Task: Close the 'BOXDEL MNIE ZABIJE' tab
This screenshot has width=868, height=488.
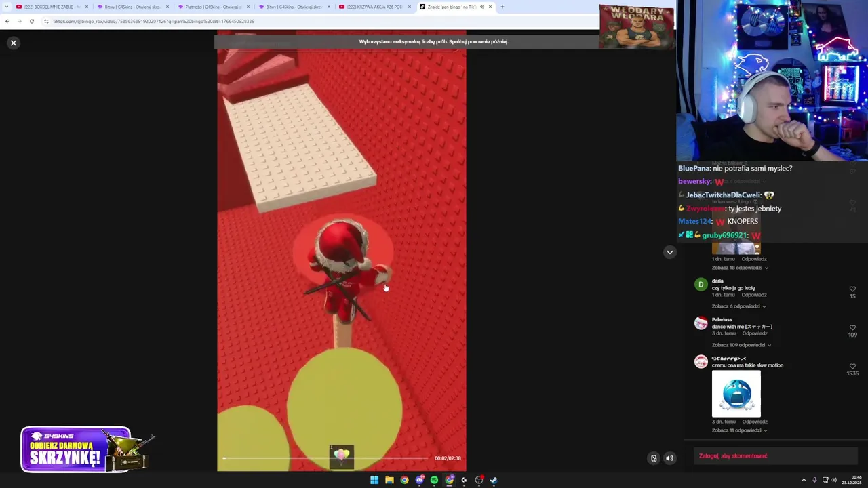Action: click(86, 7)
